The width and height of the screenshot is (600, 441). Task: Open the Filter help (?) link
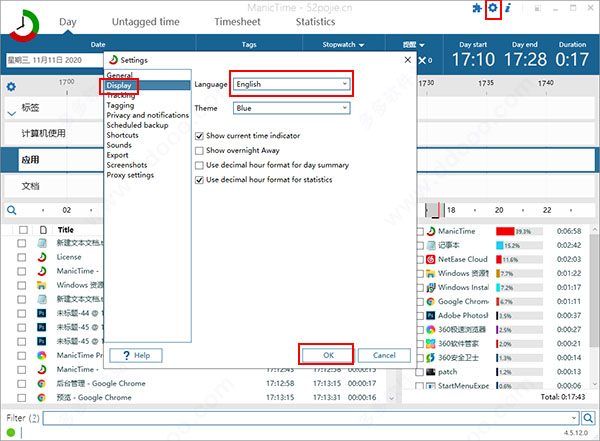(34, 418)
